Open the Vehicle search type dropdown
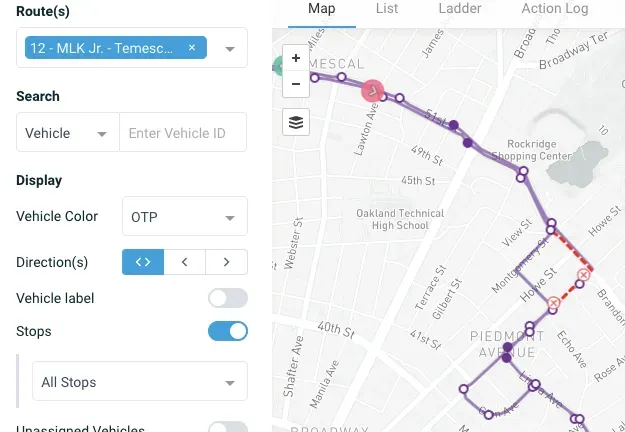 [67, 133]
